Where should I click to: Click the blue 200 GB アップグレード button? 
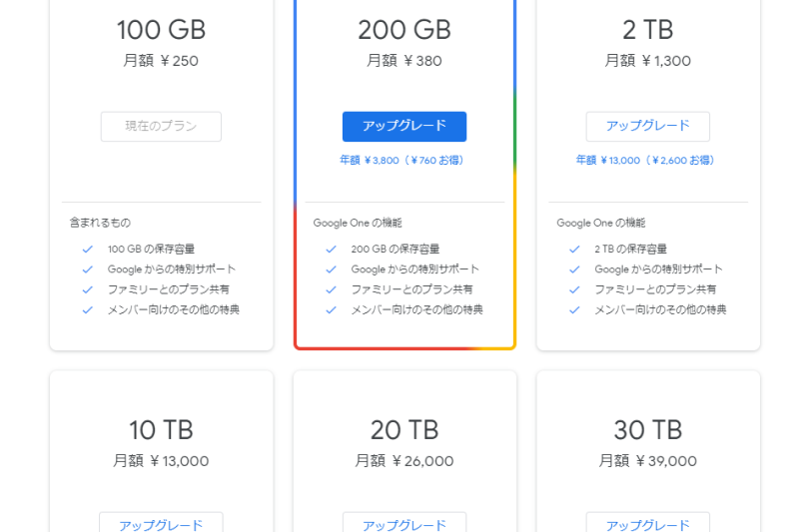[404, 126]
